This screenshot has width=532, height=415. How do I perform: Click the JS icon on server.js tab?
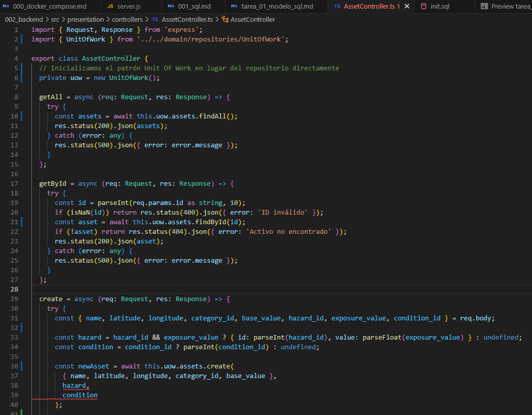coord(110,7)
